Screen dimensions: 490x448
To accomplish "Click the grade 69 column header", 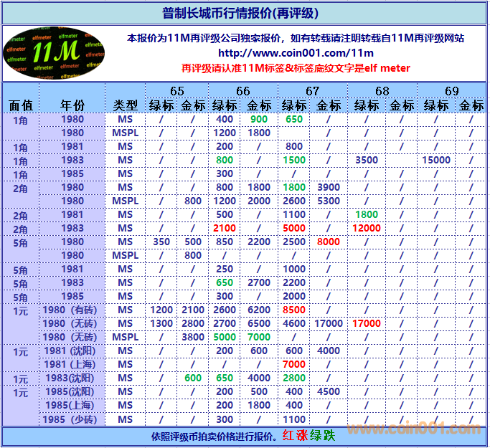I will (451, 90).
